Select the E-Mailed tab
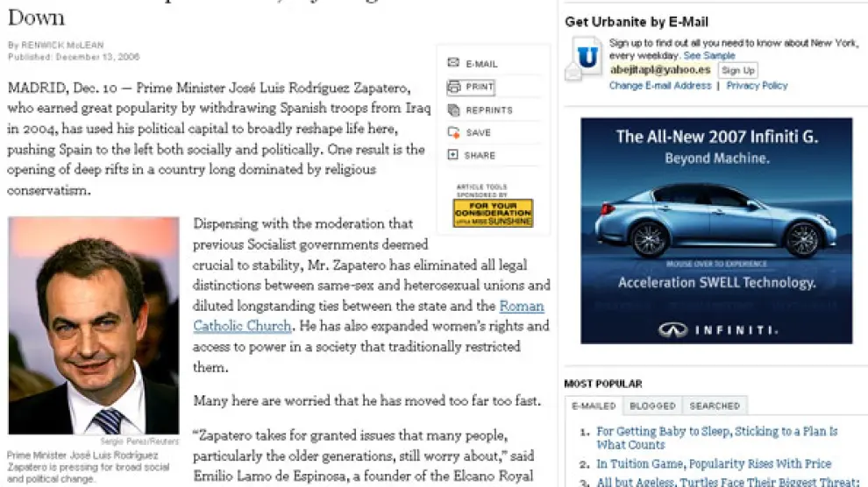The height and width of the screenshot is (487, 868). (x=594, y=406)
